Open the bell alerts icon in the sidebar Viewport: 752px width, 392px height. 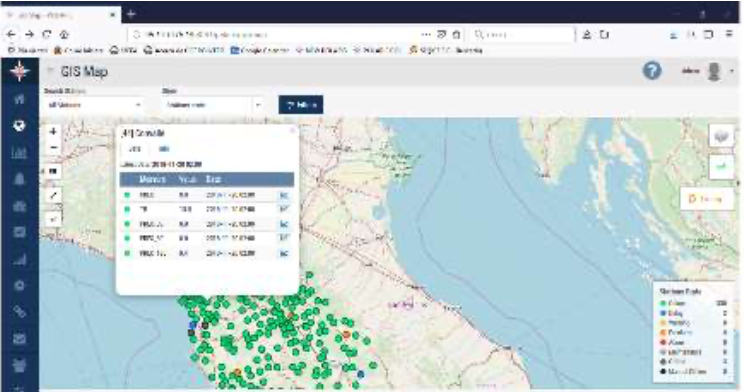coord(19,179)
